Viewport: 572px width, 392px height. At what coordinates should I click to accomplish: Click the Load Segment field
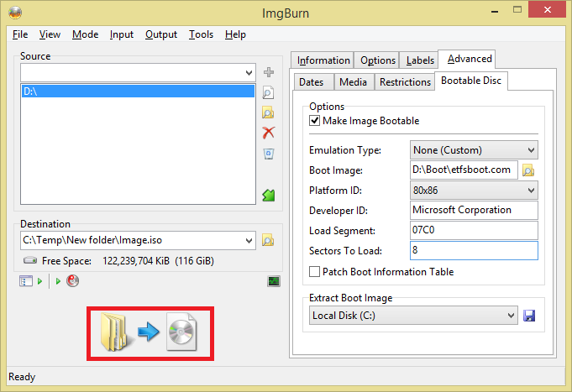[x=474, y=230]
